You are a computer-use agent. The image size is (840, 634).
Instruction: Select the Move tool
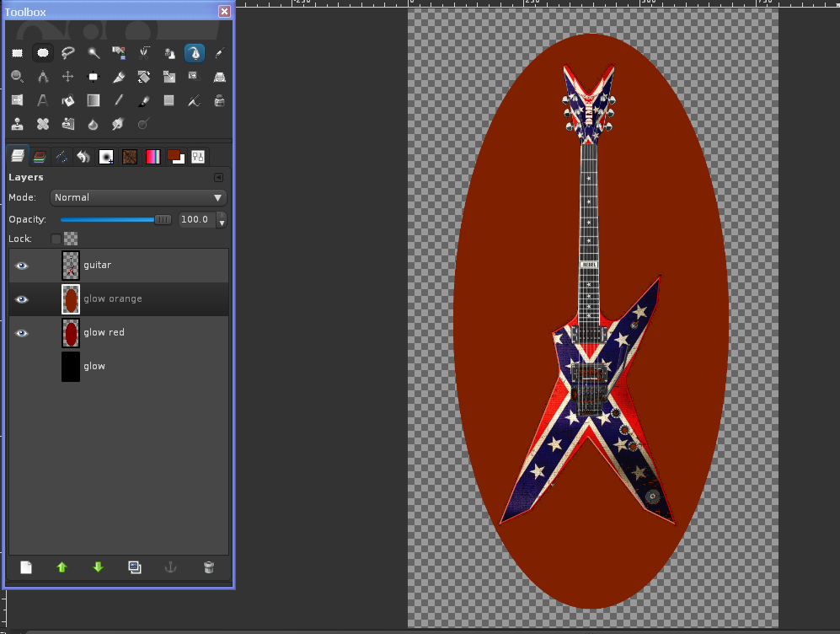(x=67, y=77)
